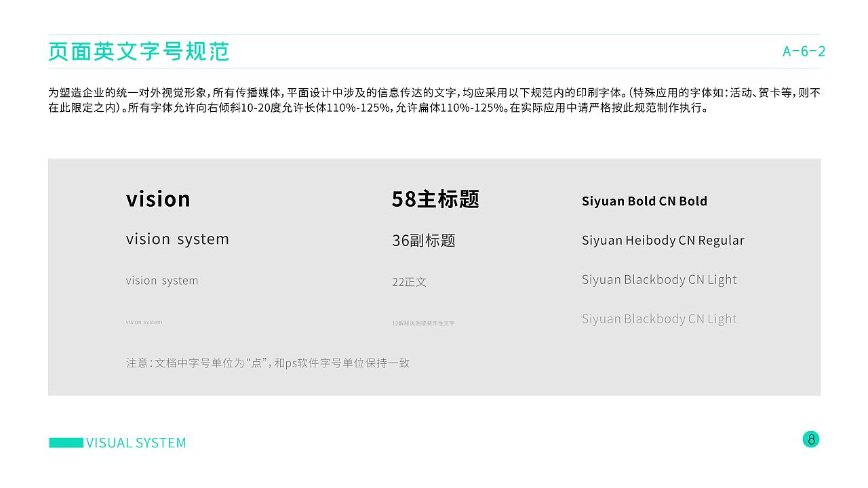
Task: Select the faintest Siyuan Blackbody CN Light label
Action: click(658, 319)
